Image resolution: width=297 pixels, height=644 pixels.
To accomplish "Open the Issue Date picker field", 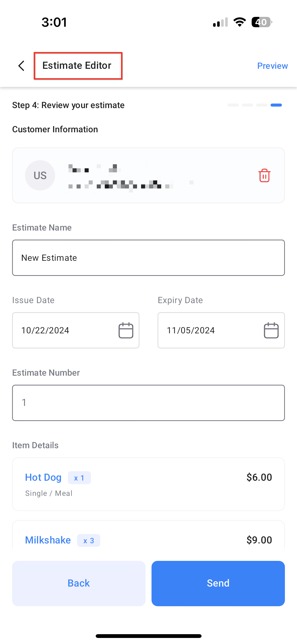I will [x=76, y=330].
